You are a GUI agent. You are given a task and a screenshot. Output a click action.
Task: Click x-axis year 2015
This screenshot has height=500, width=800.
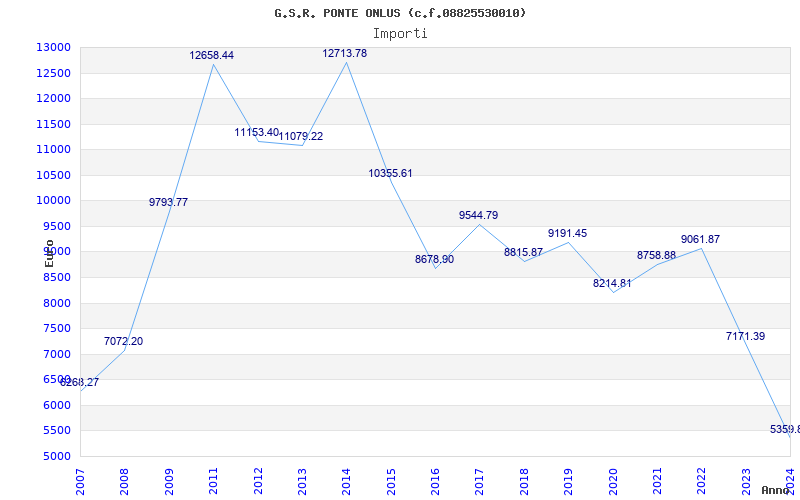[x=391, y=482]
